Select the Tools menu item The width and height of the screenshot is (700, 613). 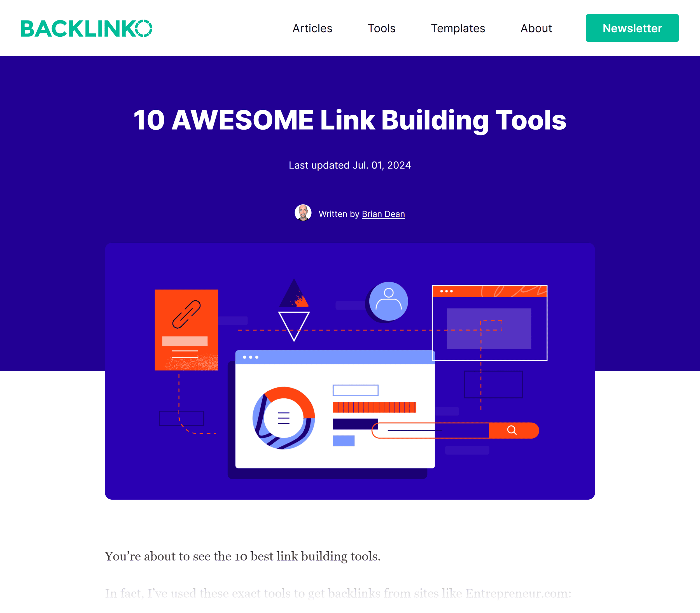pos(382,28)
